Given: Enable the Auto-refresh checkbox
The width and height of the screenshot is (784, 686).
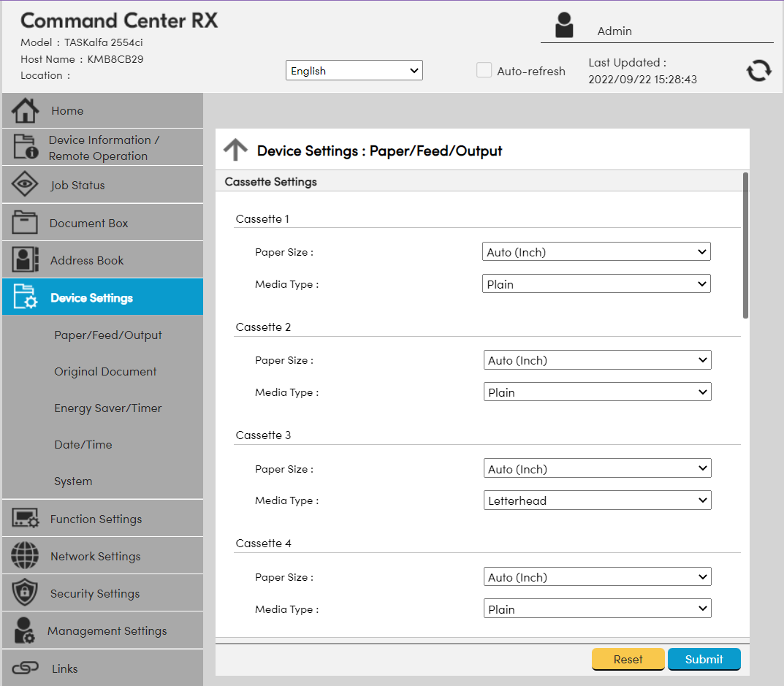Looking at the screenshot, I should tap(484, 70).
